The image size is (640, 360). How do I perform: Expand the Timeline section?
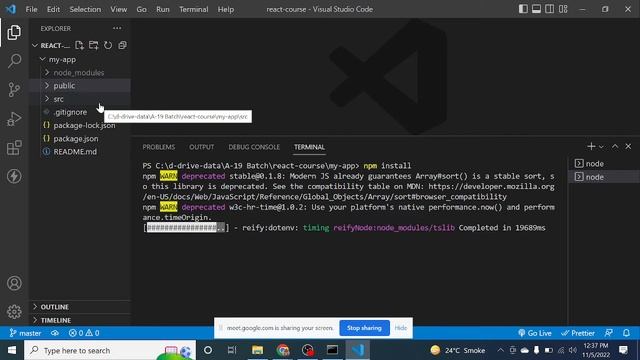coord(80,320)
